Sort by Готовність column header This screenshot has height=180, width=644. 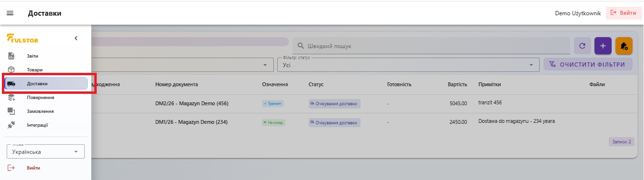tap(399, 85)
